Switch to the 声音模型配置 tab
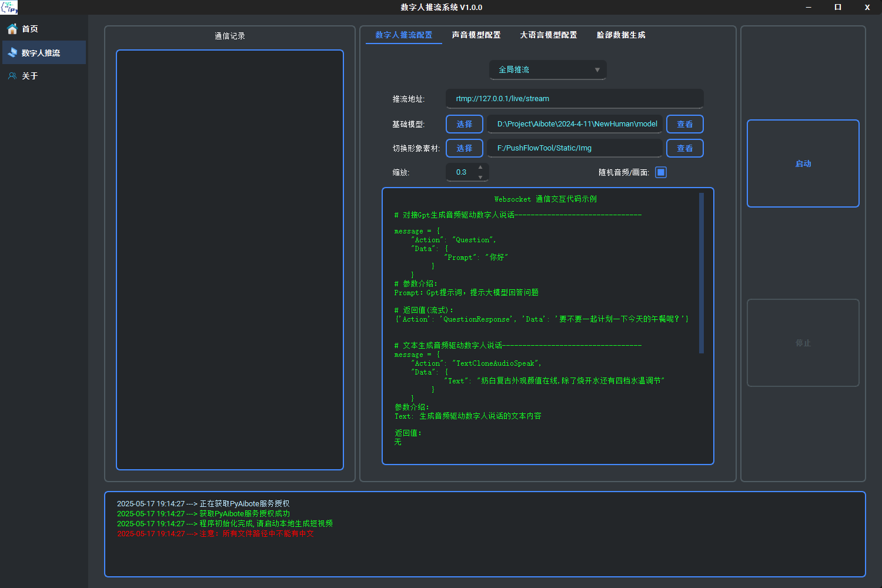 click(x=476, y=35)
